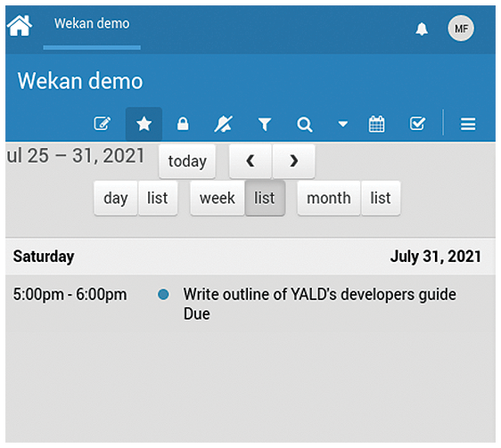Select the day view button
Viewport: 501px width, 448px height.
(x=116, y=198)
